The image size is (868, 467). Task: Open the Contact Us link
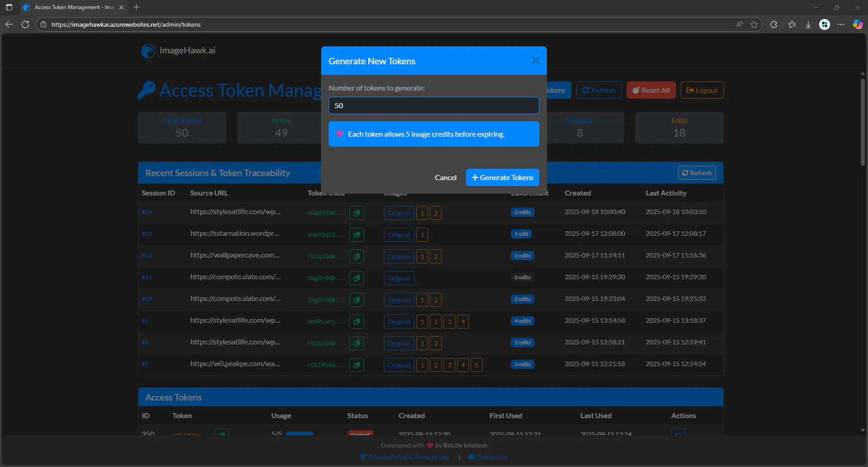click(488, 457)
